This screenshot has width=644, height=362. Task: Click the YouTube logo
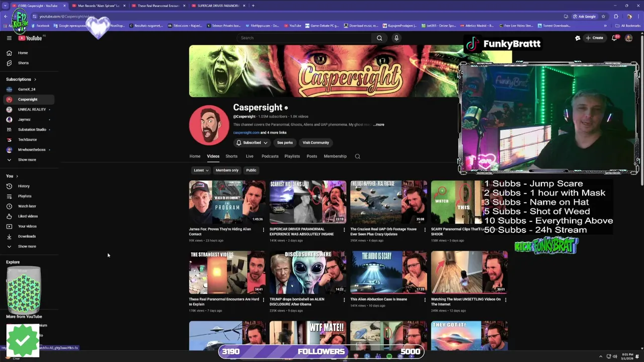pos(30,38)
